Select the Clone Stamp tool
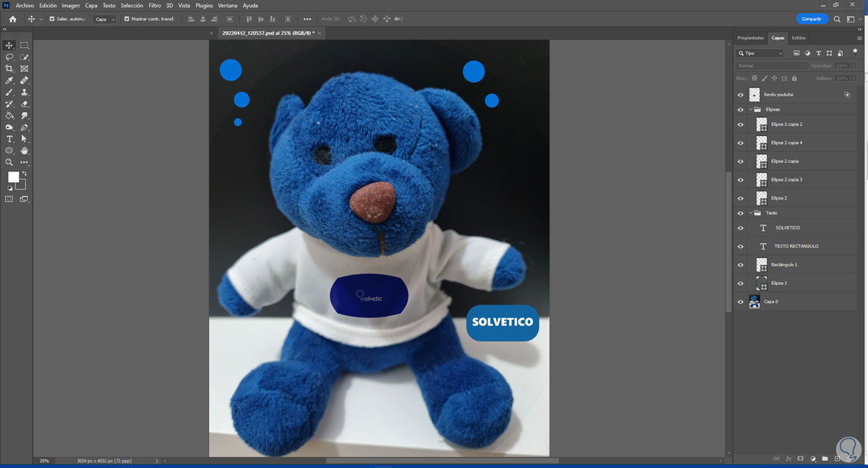The height and width of the screenshot is (468, 868). coord(25,92)
